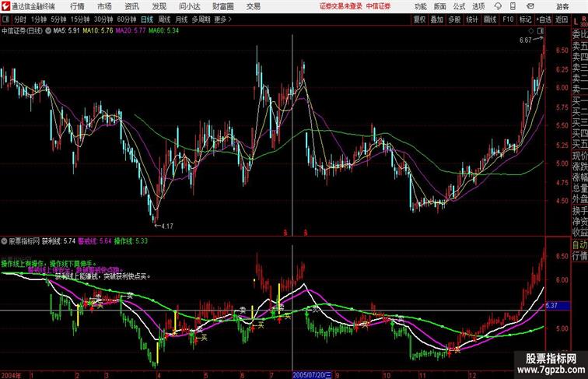This screenshot has width=588, height=379.
Task: Switch to 1分钟 period
Action: [x=39, y=19]
